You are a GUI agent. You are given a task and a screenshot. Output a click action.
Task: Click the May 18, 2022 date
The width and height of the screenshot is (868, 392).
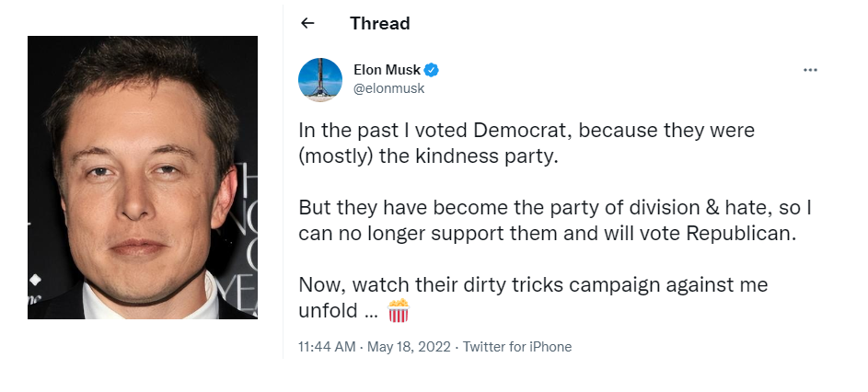coord(409,347)
